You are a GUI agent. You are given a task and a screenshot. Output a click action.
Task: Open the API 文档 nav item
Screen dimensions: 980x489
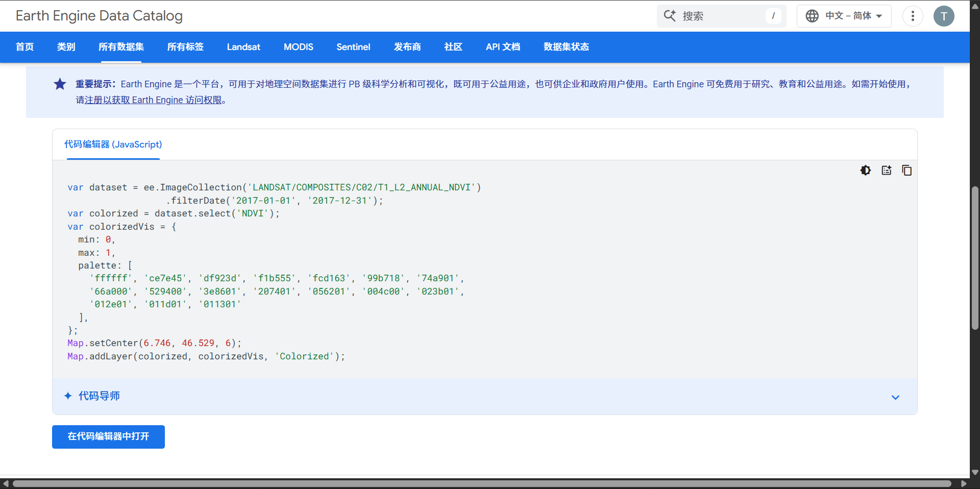pyautogui.click(x=503, y=47)
